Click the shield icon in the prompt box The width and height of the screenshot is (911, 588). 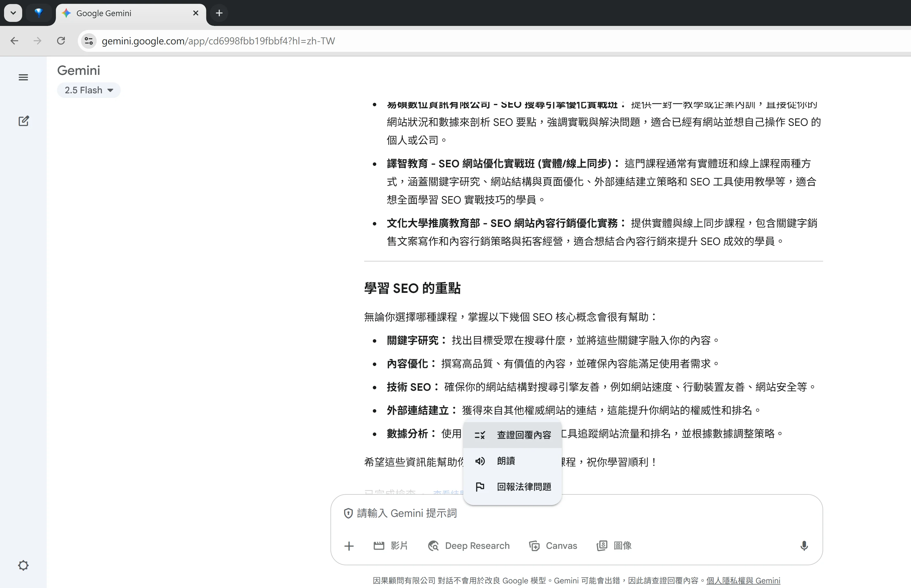(348, 513)
